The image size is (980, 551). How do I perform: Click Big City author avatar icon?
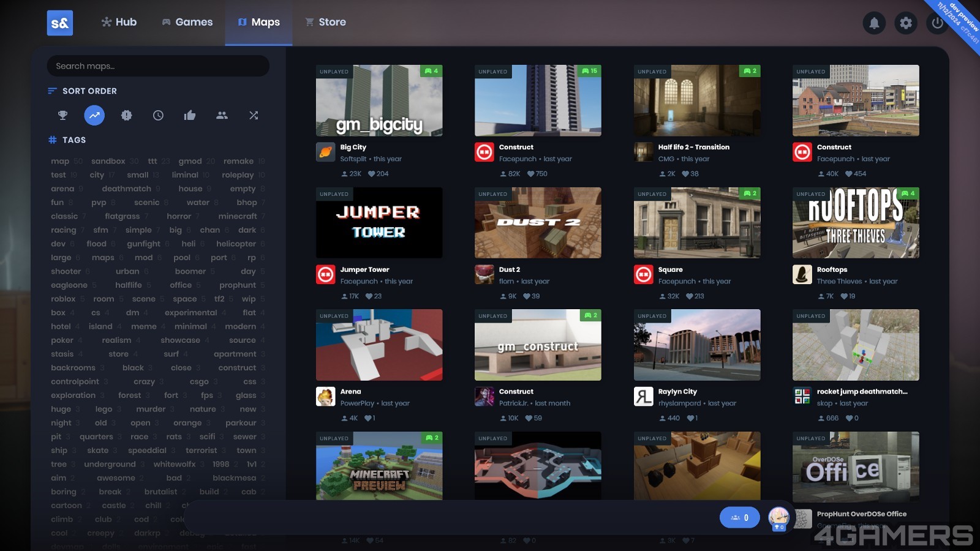tap(326, 152)
